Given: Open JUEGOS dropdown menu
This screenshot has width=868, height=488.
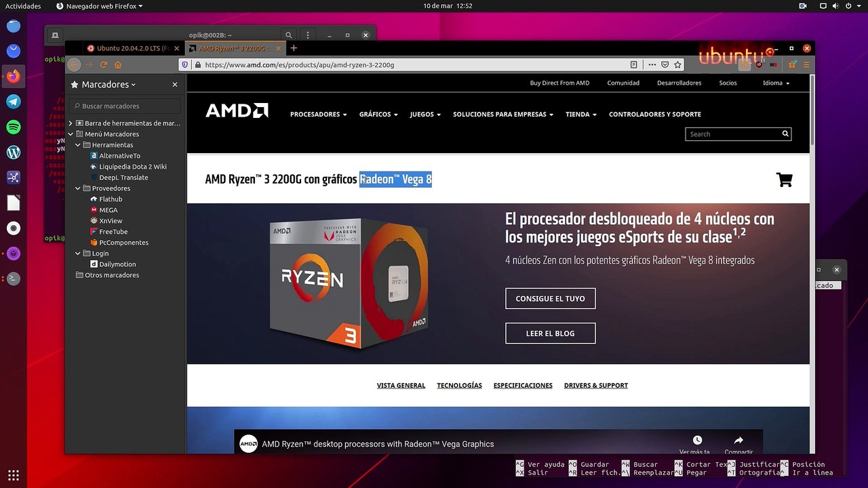Looking at the screenshot, I should (x=425, y=115).
